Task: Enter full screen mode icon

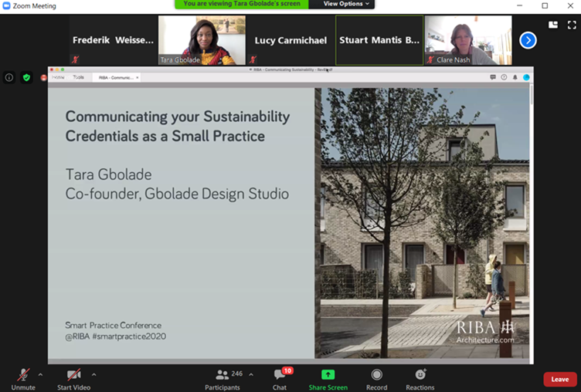Action: [x=572, y=25]
